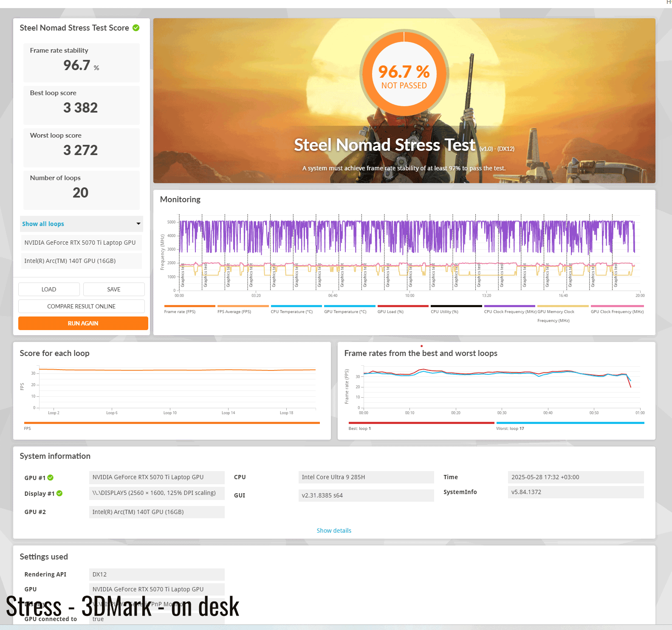
Task: Toggle the FPS Average legend color bar
Action: pos(243,306)
